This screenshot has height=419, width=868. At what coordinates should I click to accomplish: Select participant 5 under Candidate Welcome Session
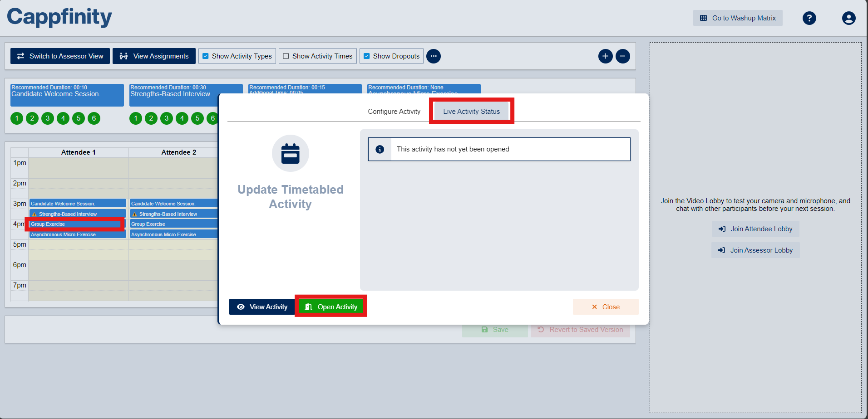point(79,118)
